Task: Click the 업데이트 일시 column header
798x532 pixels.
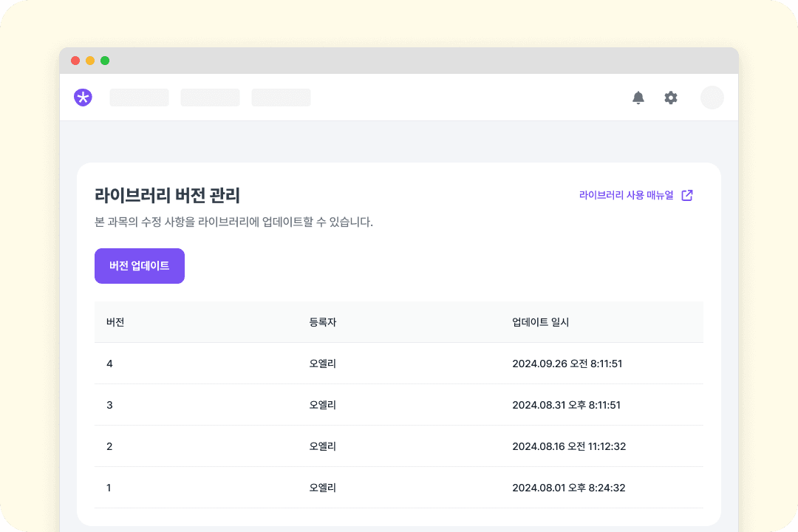Action: 540,322
